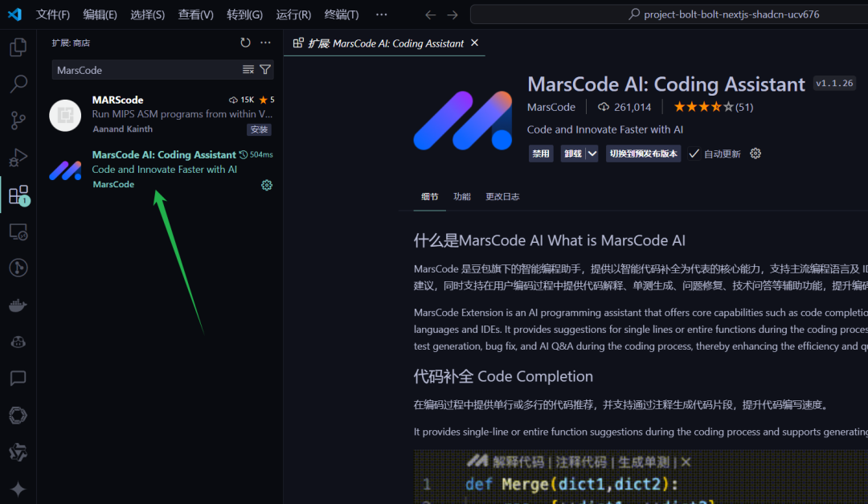The height and width of the screenshot is (504, 868).
Task: Expand the 卸载 dropdown arrow
Action: coord(592,154)
